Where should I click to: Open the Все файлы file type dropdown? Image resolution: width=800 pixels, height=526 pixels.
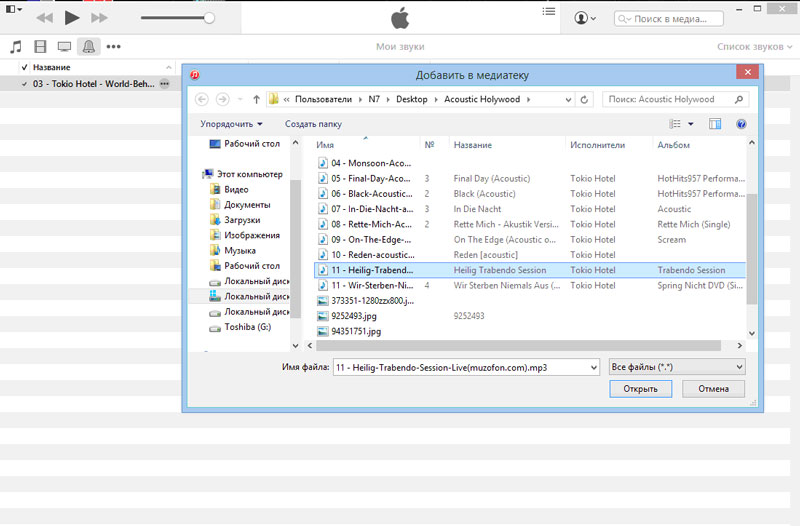click(x=677, y=367)
